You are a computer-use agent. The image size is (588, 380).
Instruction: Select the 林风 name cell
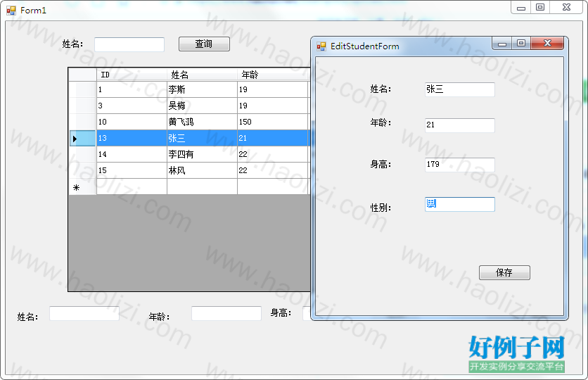tap(202, 170)
